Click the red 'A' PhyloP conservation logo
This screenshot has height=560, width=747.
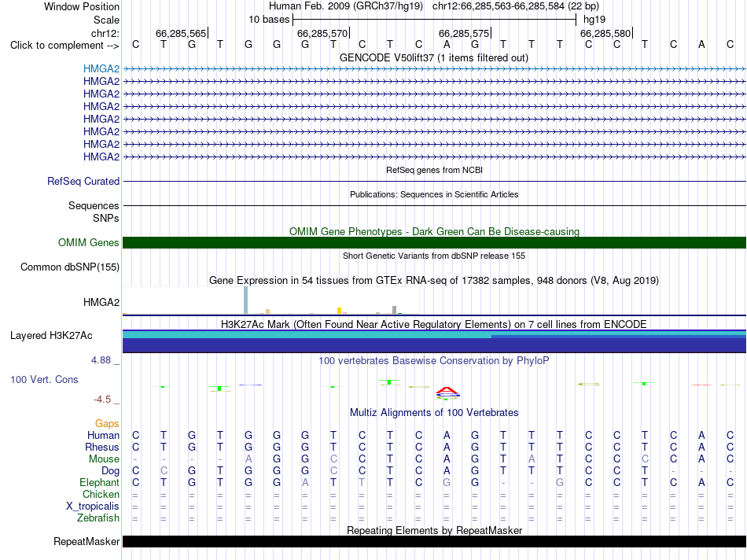[x=447, y=392]
